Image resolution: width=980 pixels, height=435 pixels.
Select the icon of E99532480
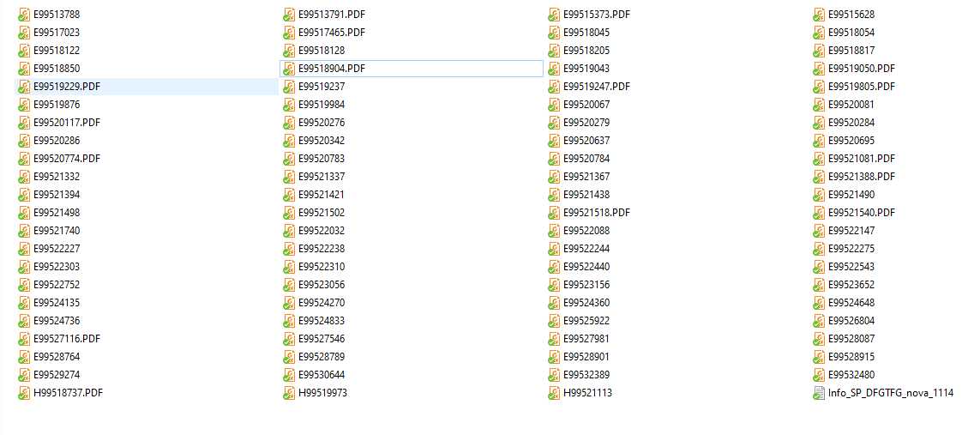pos(819,375)
